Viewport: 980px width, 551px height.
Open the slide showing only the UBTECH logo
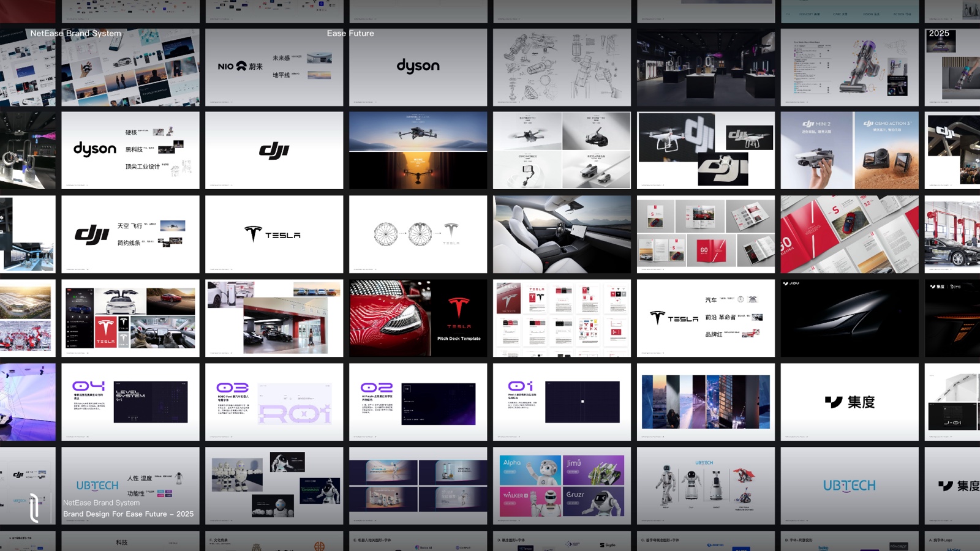(x=850, y=485)
